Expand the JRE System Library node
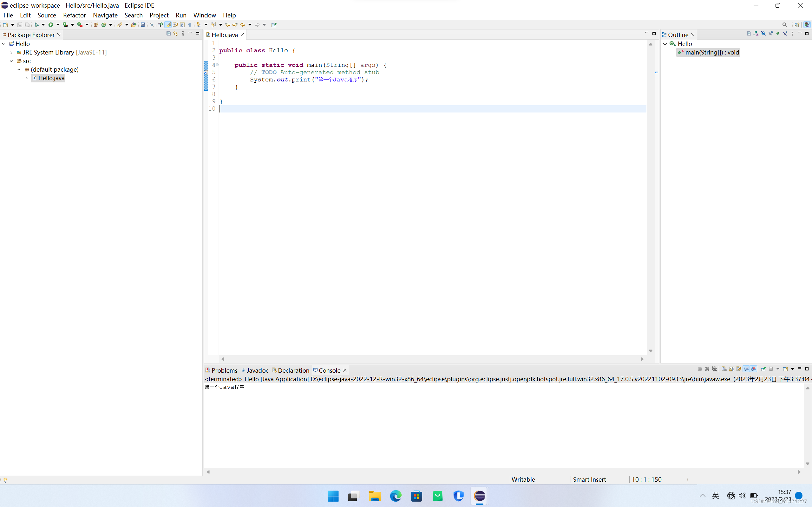This screenshot has width=812, height=507. [11, 53]
